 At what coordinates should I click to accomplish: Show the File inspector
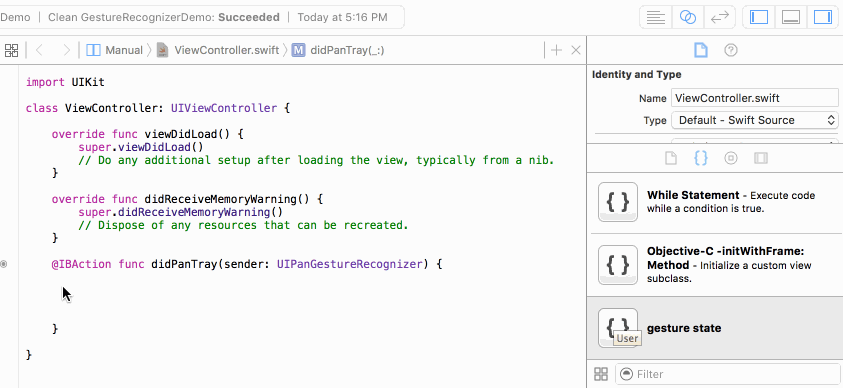tap(701, 51)
